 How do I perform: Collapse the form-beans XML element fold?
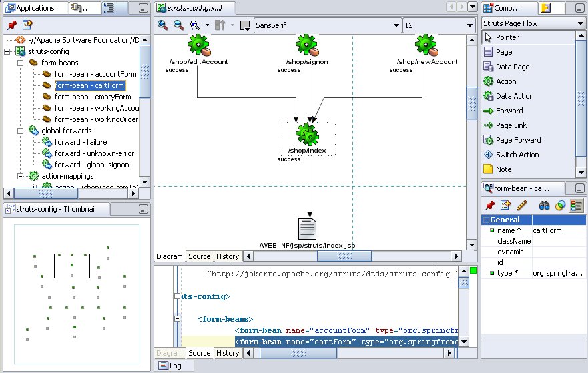177,319
